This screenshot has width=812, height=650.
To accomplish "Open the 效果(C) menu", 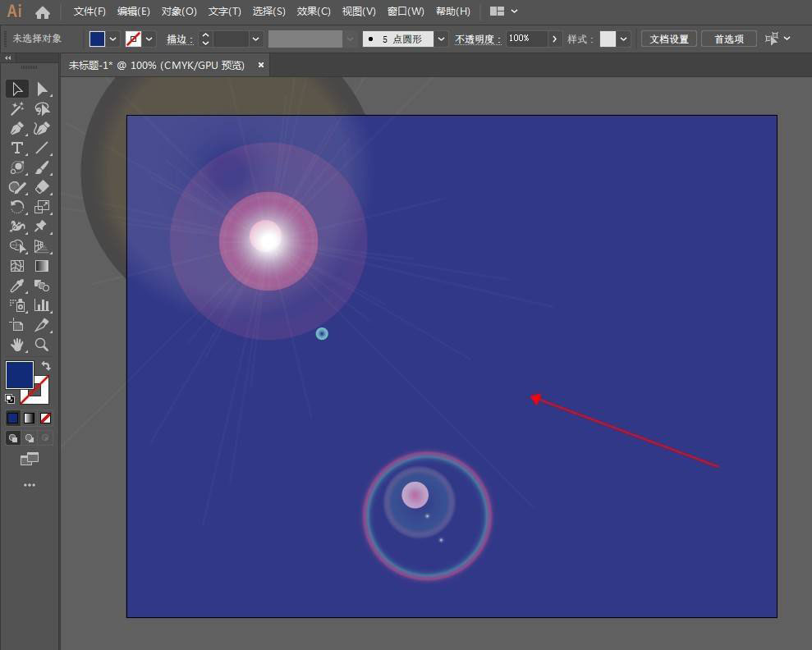I will pos(314,11).
